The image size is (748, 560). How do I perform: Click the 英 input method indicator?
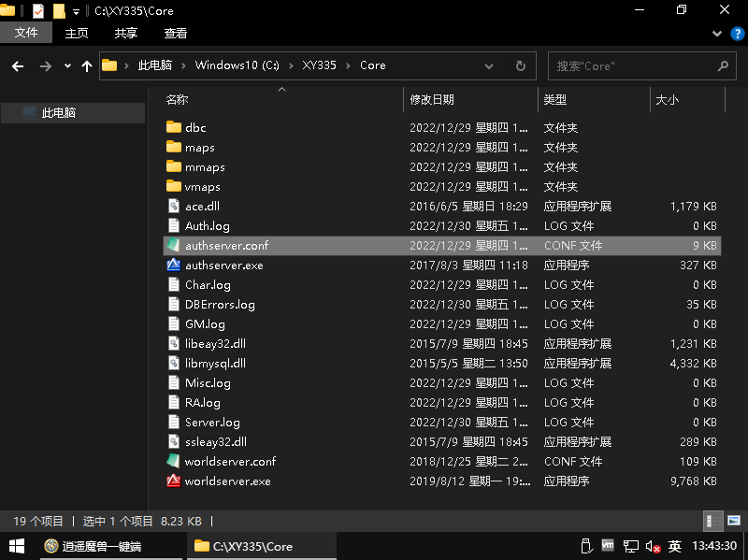click(674, 546)
